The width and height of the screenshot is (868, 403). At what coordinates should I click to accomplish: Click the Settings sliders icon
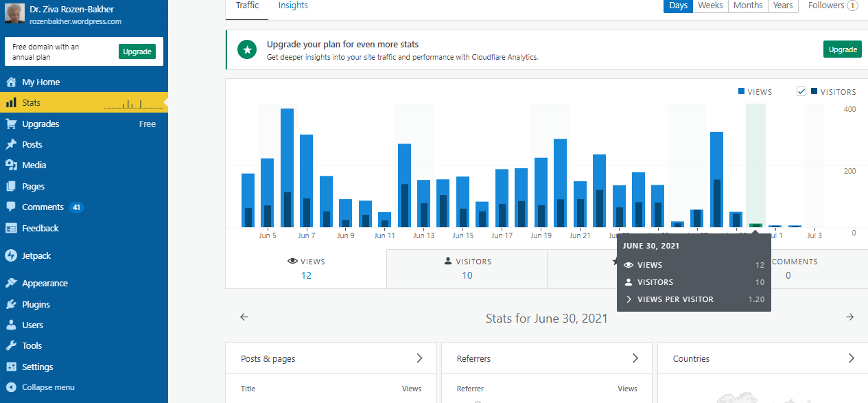(x=11, y=367)
